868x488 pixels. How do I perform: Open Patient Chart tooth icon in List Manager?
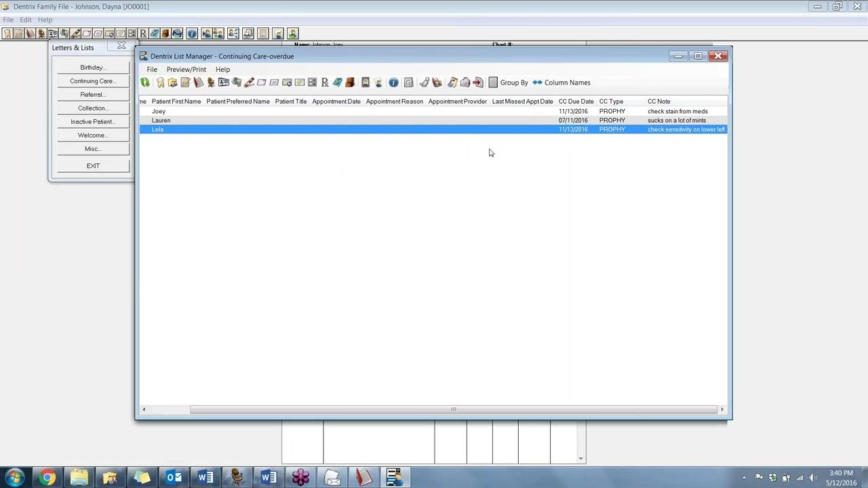161,82
